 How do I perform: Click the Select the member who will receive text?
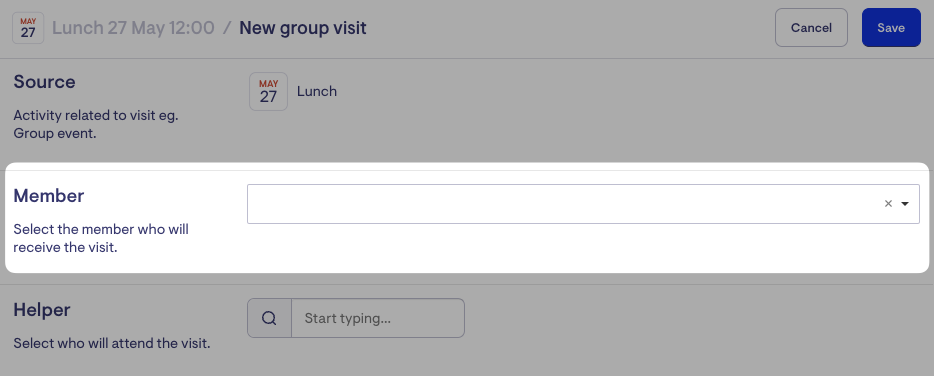[x=101, y=238]
